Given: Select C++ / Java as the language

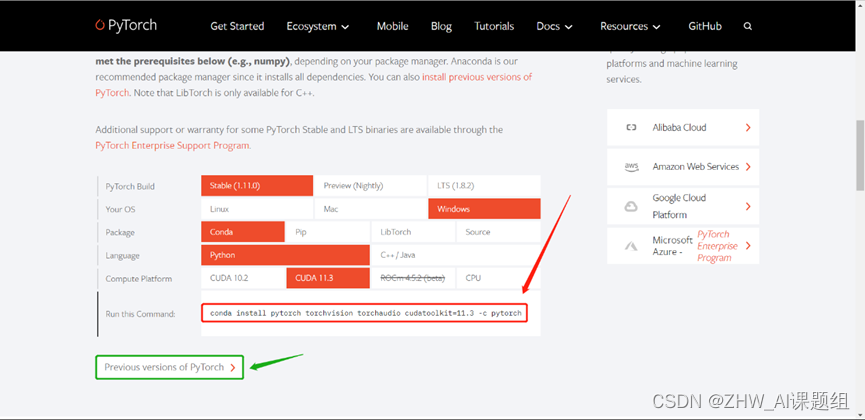Looking at the screenshot, I should click(456, 256).
